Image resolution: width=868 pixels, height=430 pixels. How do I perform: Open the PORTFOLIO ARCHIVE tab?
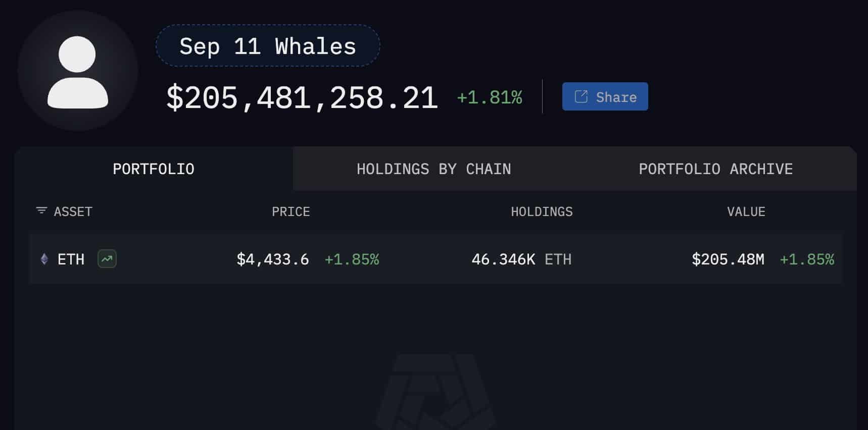click(x=716, y=169)
